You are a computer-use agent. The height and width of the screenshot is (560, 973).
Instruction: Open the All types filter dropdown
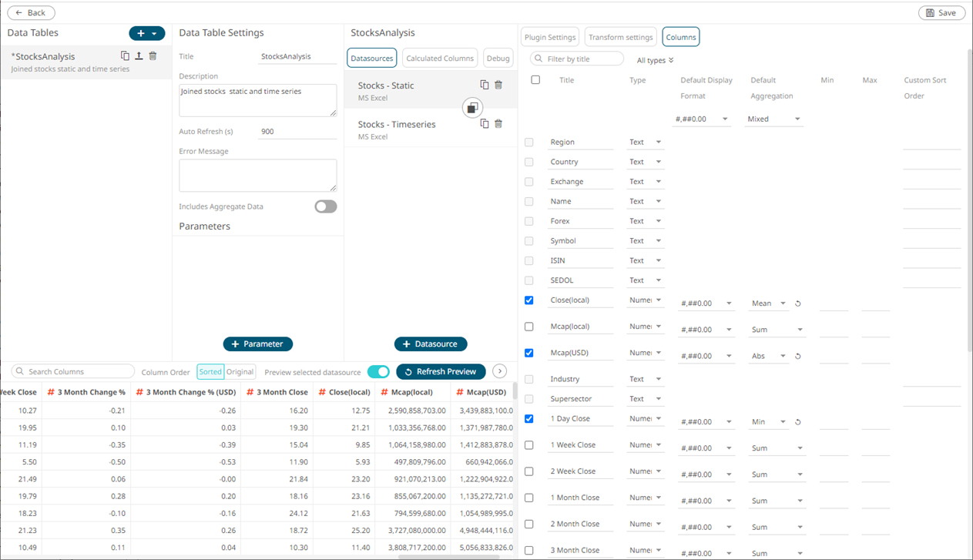pyautogui.click(x=656, y=60)
